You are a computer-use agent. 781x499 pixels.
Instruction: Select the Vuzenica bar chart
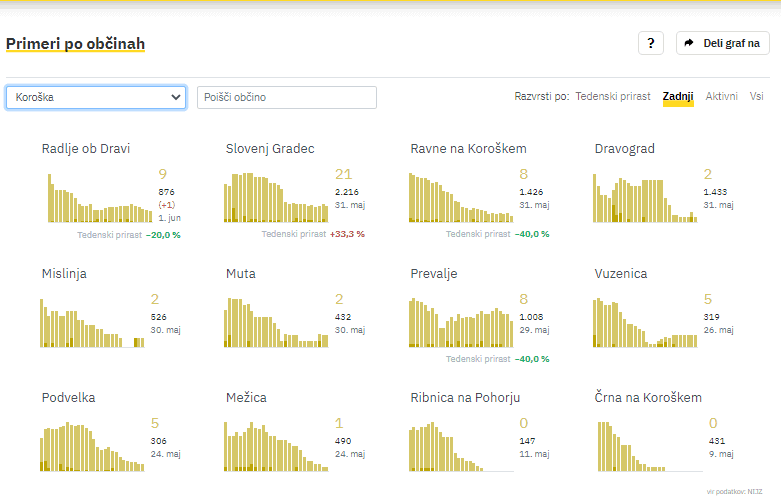click(645, 323)
